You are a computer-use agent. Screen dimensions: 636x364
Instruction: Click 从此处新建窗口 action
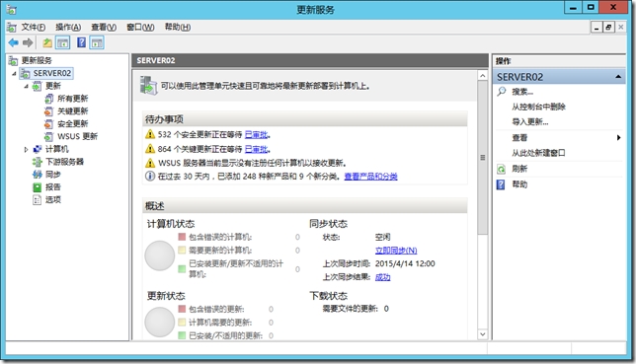(x=538, y=153)
